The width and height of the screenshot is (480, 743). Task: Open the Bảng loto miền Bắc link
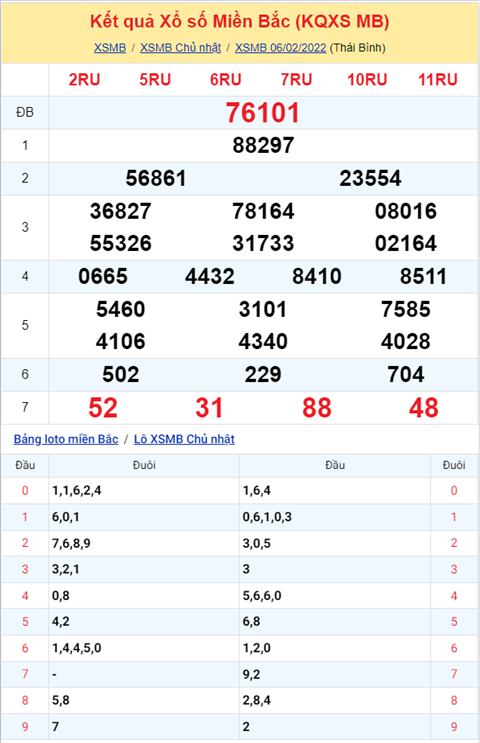[x=66, y=439]
